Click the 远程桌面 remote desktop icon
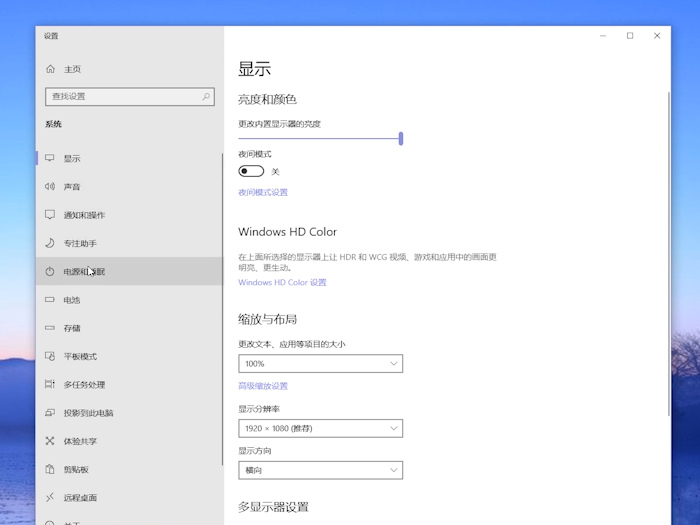This screenshot has height=525, width=700. [50, 497]
